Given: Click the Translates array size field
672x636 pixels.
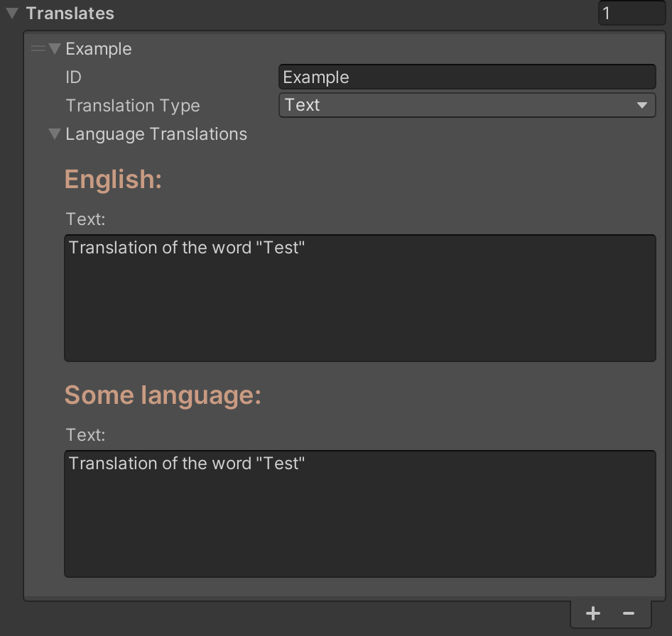Looking at the screenshot, I should coord(631,13).
